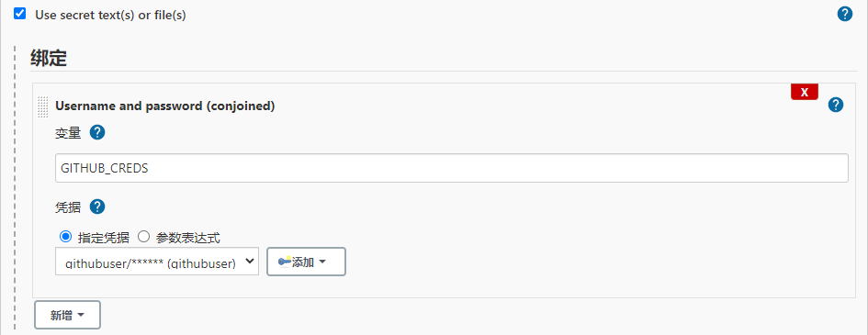The height and width of the screenshot is (335, 868).
Task: Click the 新增 binding button
Action: [x=67, y=315]
